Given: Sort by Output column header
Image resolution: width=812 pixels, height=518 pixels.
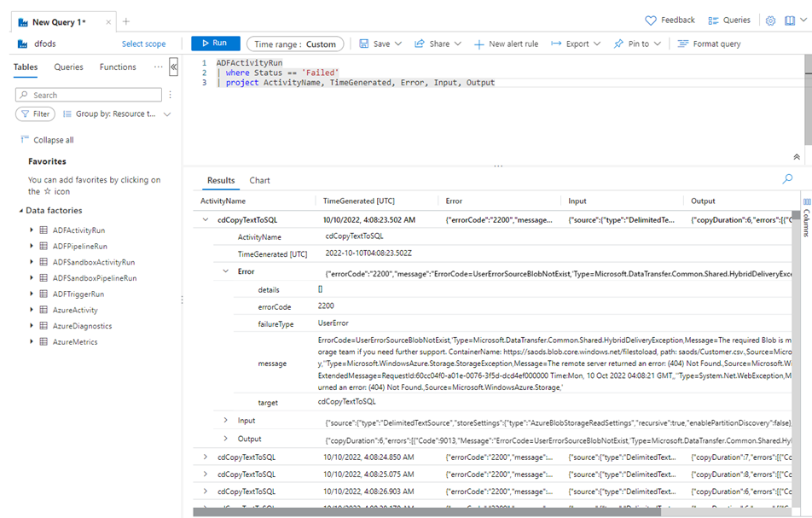Looking at the screenshot, I should pyautogui.click(x=703, y=201).
